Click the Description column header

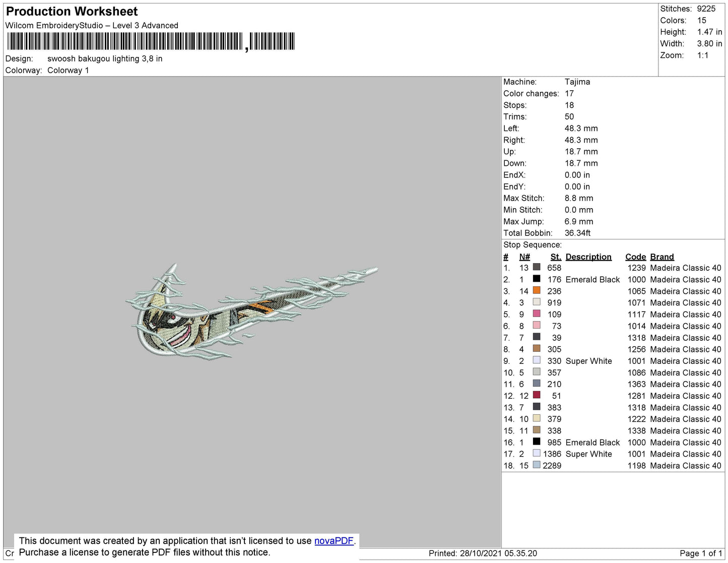(588, 257)
